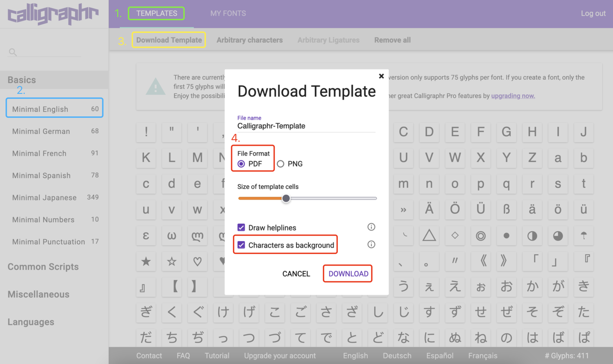Click Remove all in the toolbar
This screenshot has width=613, height=364.
point(392,40)
